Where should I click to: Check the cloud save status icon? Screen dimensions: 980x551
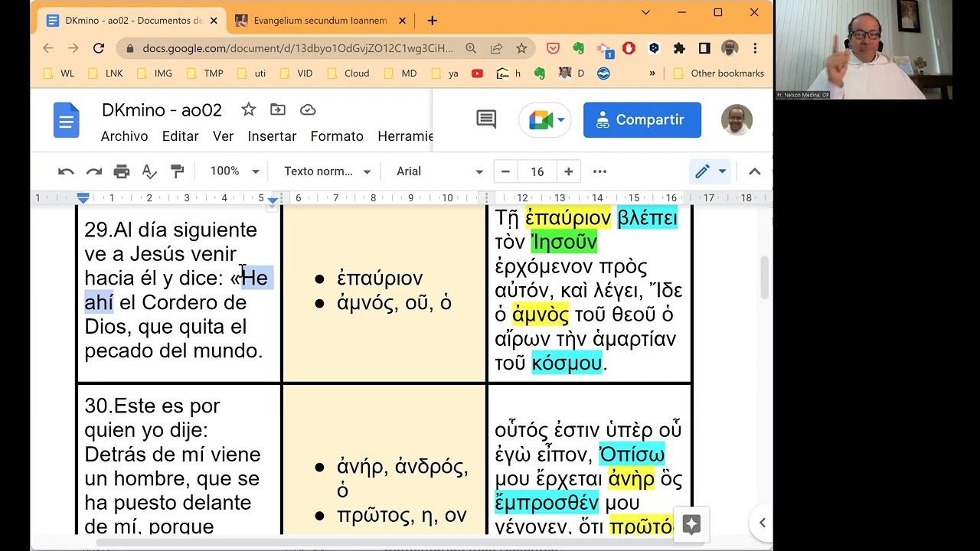[x=308, y=109]
